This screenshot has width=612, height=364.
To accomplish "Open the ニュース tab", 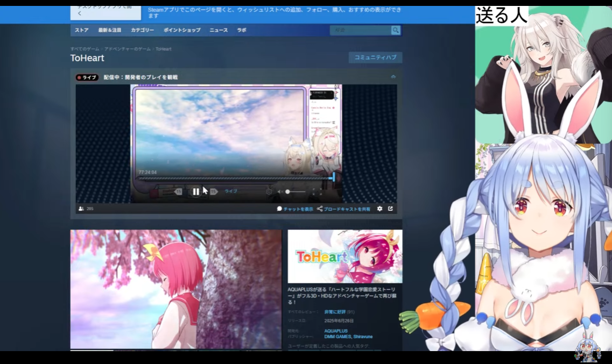I will pos(219,30).
